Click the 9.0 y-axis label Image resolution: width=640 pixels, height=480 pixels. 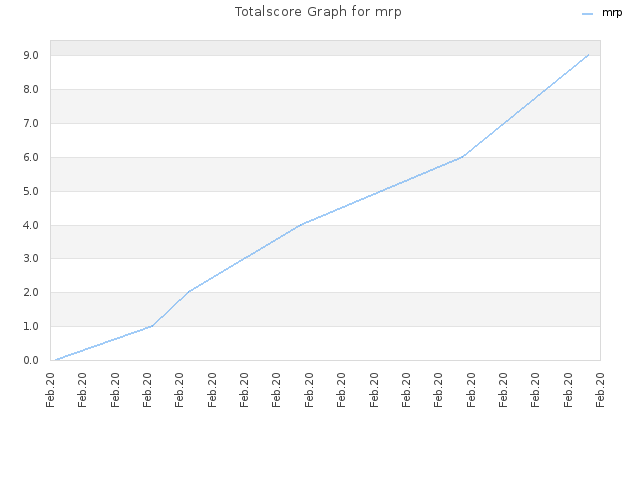(x=31, y=56)
